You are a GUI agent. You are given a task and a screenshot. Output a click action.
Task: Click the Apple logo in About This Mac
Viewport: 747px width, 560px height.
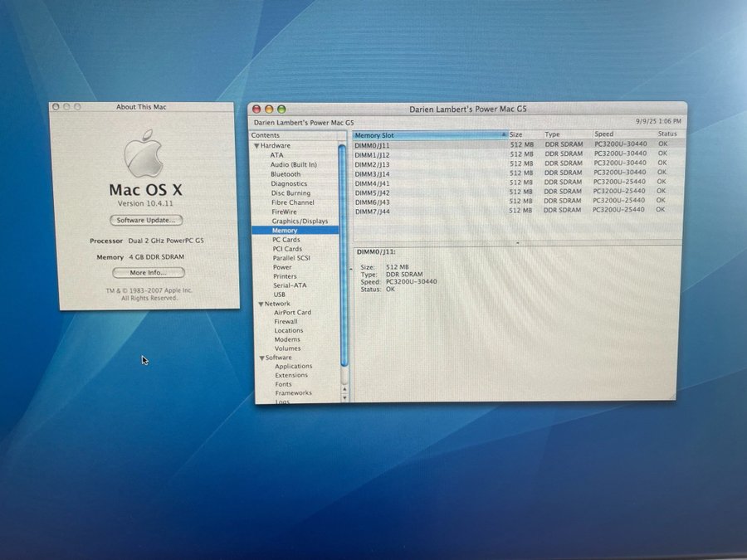click(144, 153)
